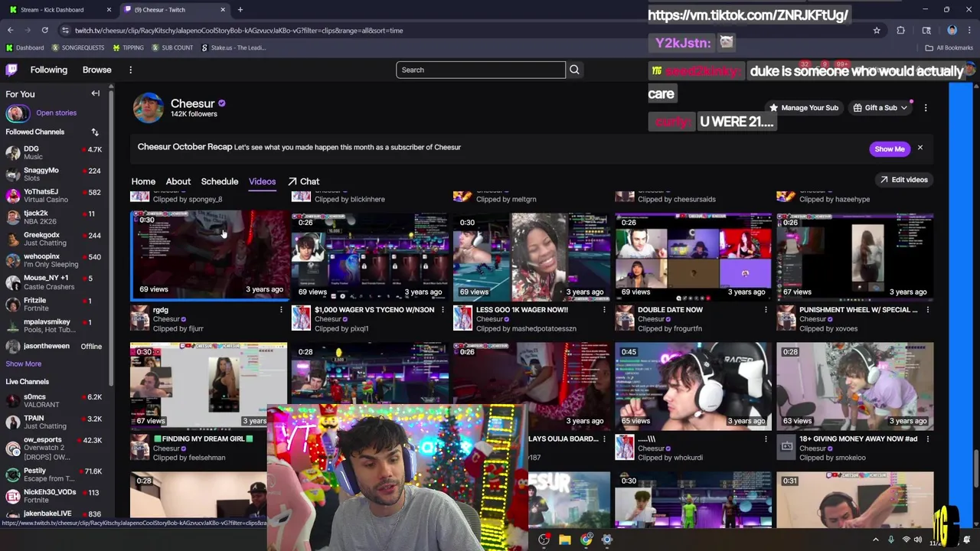Screen dimensions: 980x551
Task: Click the taskbar volume icon
Action: pos(917,540)
